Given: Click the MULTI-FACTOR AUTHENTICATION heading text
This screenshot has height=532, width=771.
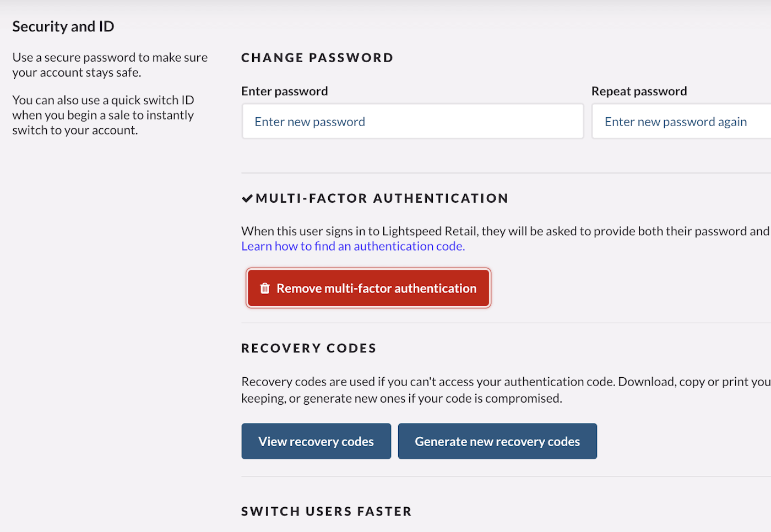Looking at the screenshot, I should point(382,198).
